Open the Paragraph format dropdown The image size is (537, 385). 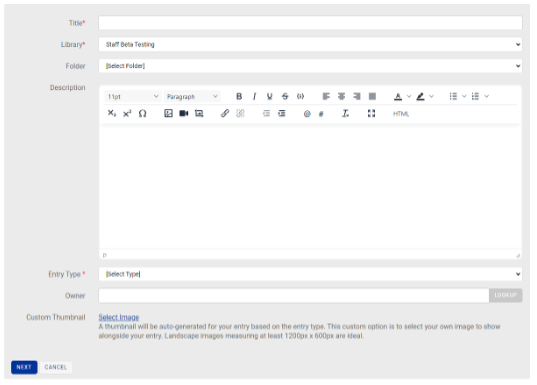coord(192,97)
